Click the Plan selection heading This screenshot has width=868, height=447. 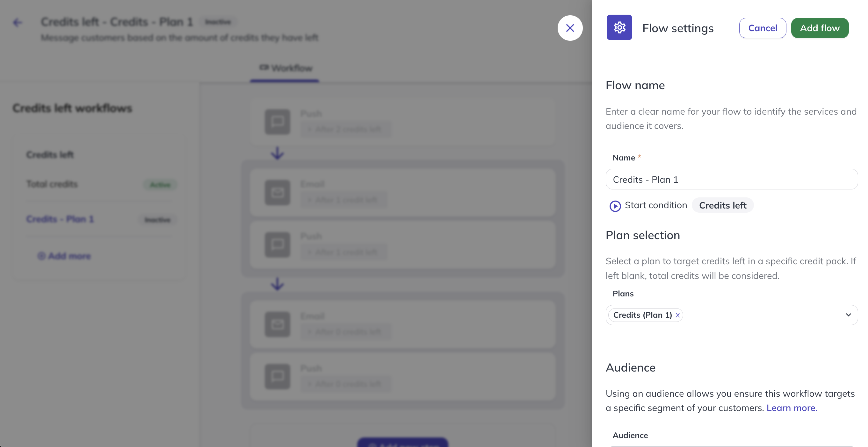pyautogui.click(x=643, y=235)
